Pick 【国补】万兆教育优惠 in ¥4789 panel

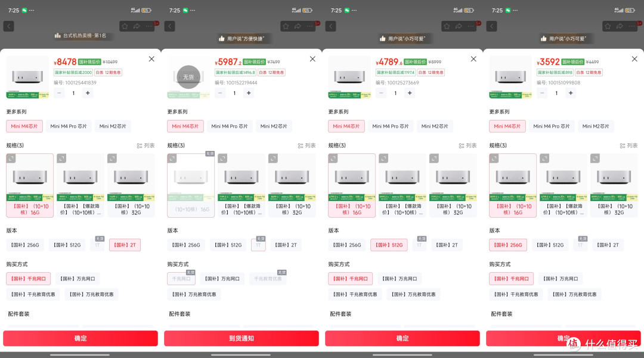pos(413,294)
